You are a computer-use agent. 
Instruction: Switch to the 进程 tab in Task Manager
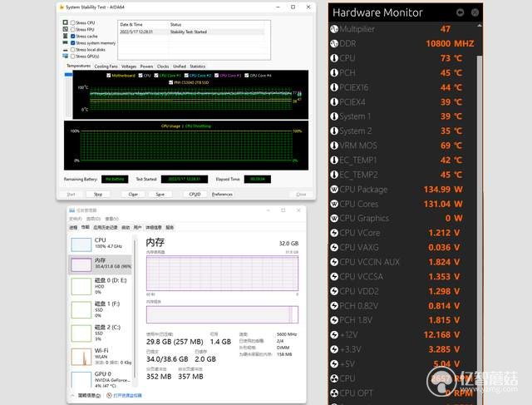click(x=73, y=227)
